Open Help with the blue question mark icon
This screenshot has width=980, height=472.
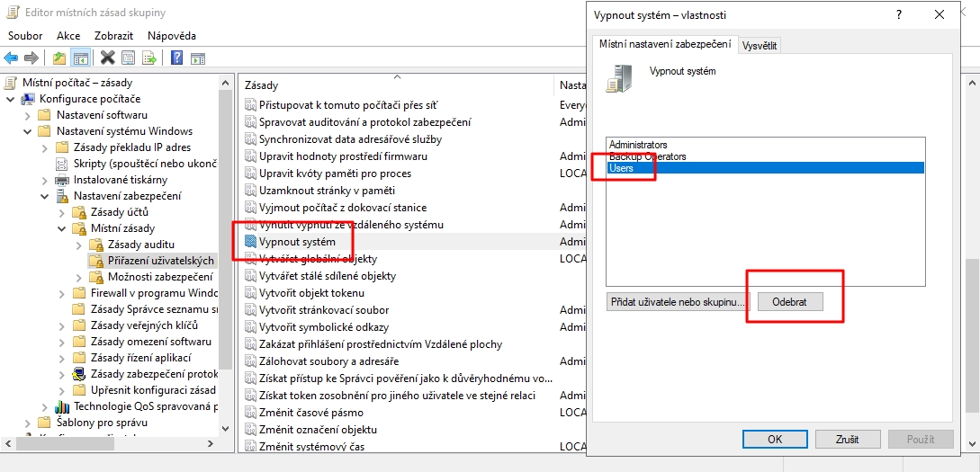[177, 58]
